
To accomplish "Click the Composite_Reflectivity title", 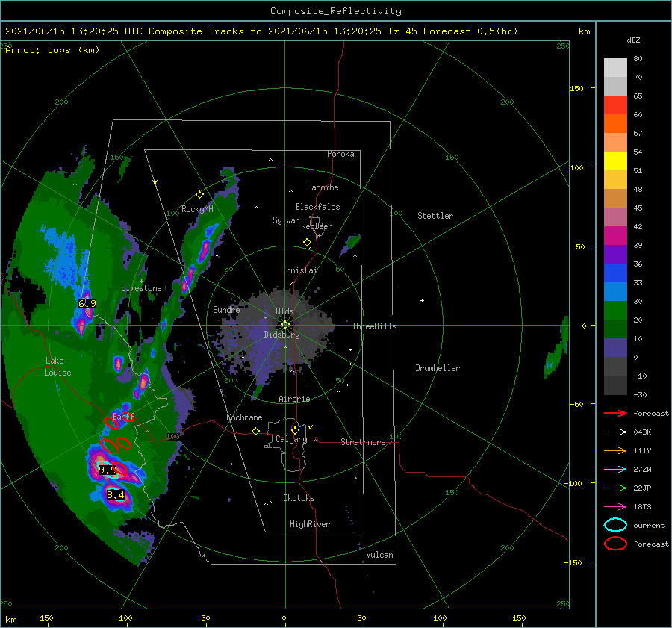I will coord(336,11).
